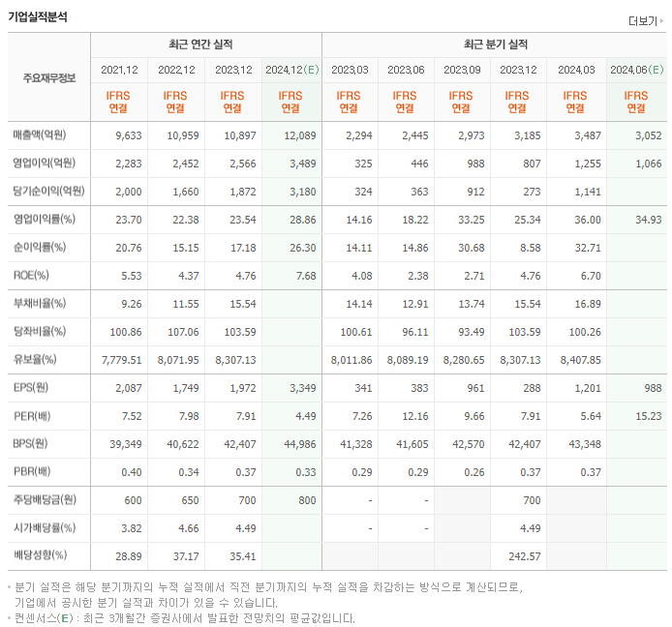Click the 15.23 PER value
This screenshot has height=627, width=672.
click(x=649, y=416)
